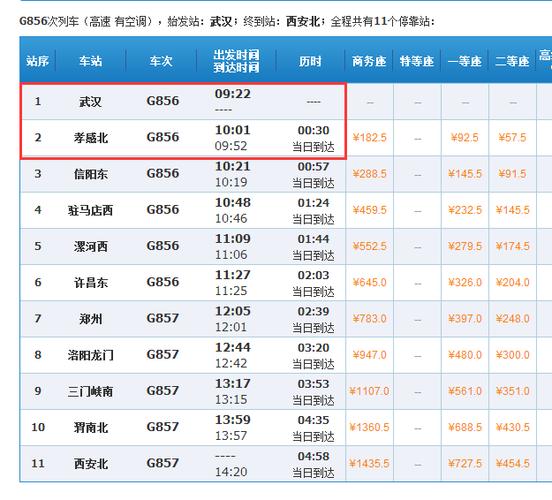The width and height of the screenshot is (552, 500).
Task: Click departure time 11:27 for 许昌东
Action: 233,275
